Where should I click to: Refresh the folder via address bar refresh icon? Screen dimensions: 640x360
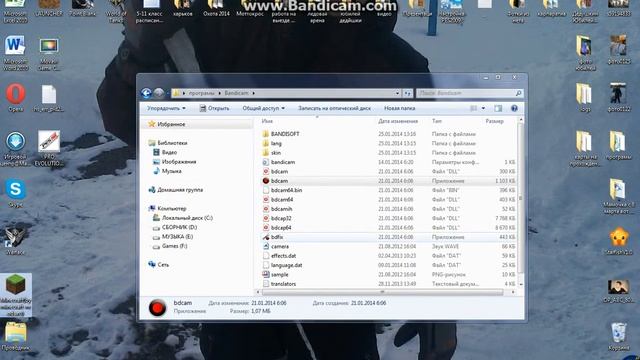(407, 93)
